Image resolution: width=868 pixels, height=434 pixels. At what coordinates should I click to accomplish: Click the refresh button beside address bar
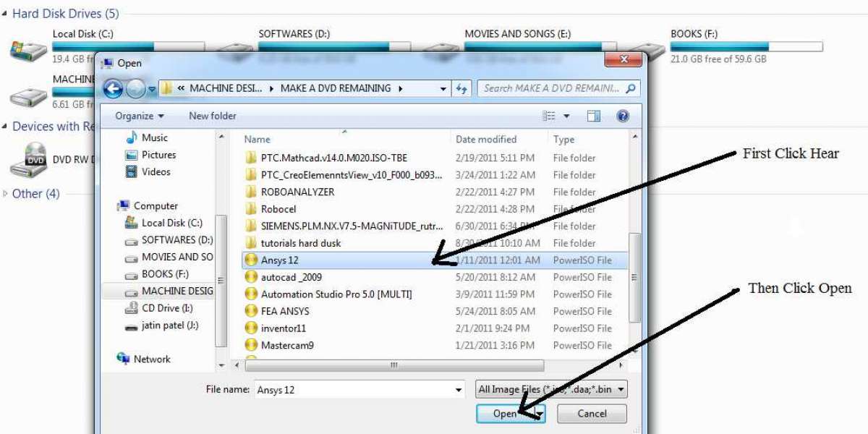[461, 89]
